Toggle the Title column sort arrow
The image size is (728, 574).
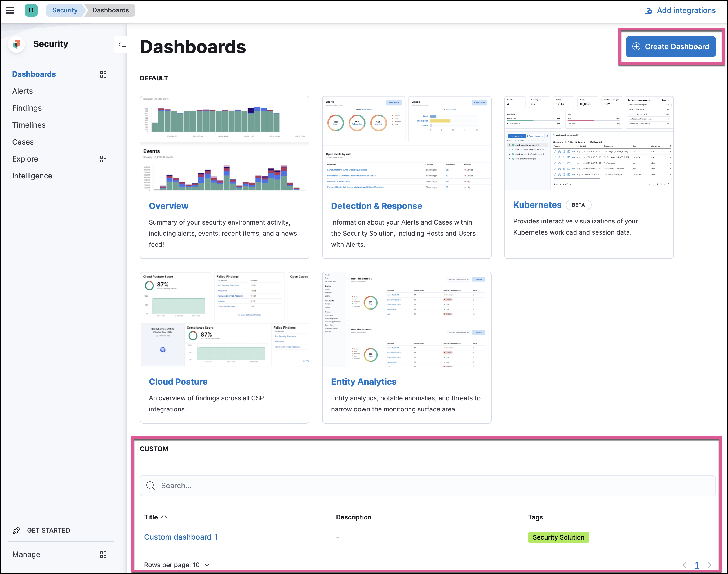click(165, 517)
